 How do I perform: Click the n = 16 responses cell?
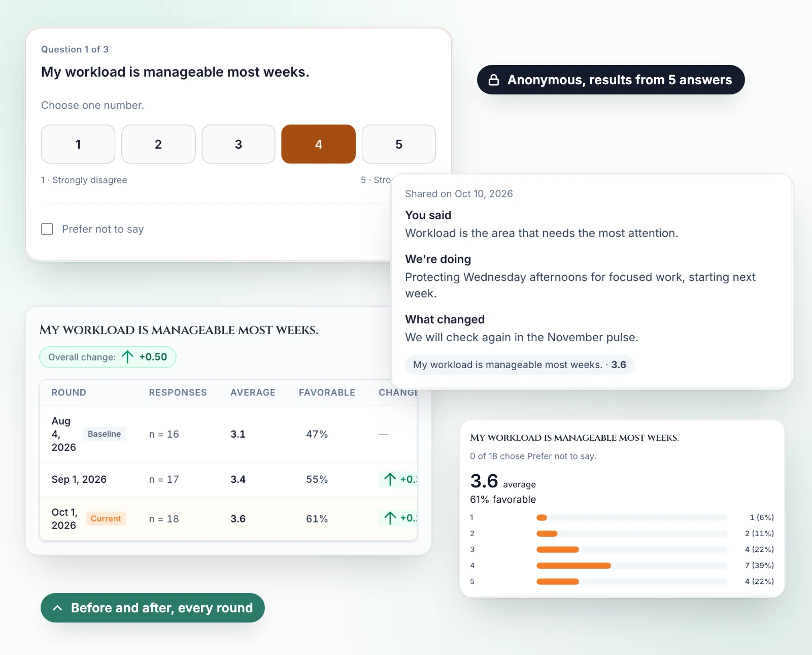point(164,434)
